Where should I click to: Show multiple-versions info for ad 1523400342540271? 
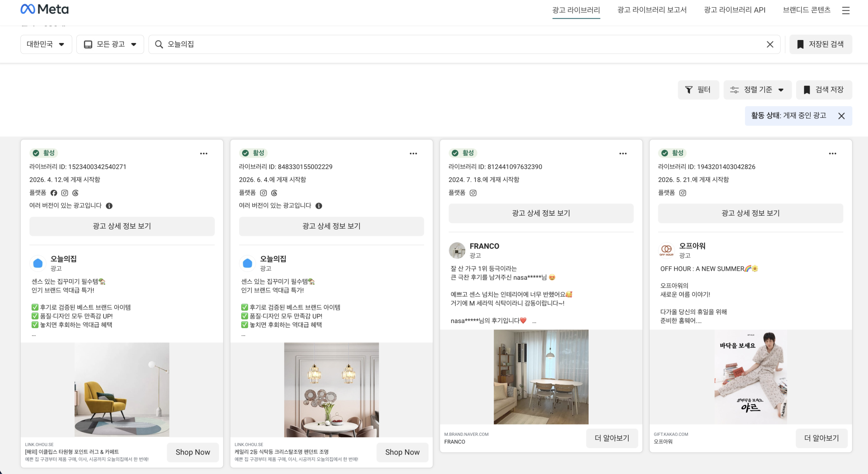[109, 206]
